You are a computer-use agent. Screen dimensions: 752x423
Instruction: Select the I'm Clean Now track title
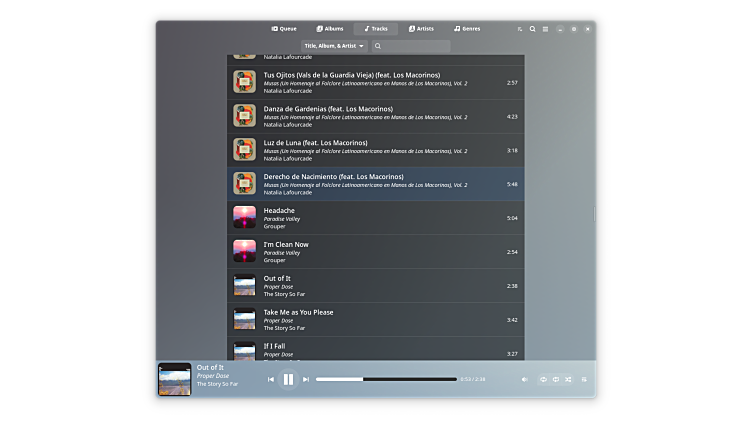coord(286,244)
